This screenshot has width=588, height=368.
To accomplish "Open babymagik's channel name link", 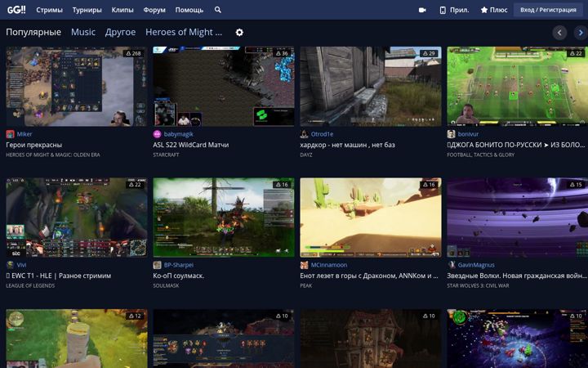I will pyautogui.click(x=179, y=134).
